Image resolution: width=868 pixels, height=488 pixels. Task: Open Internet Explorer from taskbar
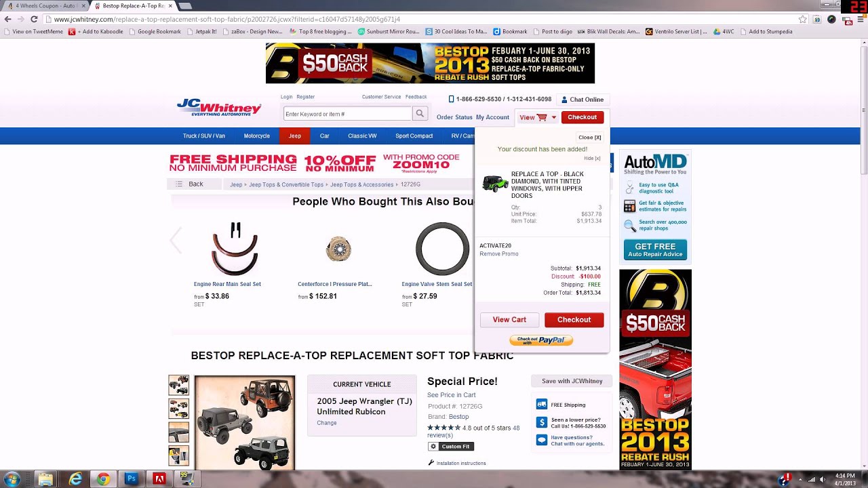75,479
